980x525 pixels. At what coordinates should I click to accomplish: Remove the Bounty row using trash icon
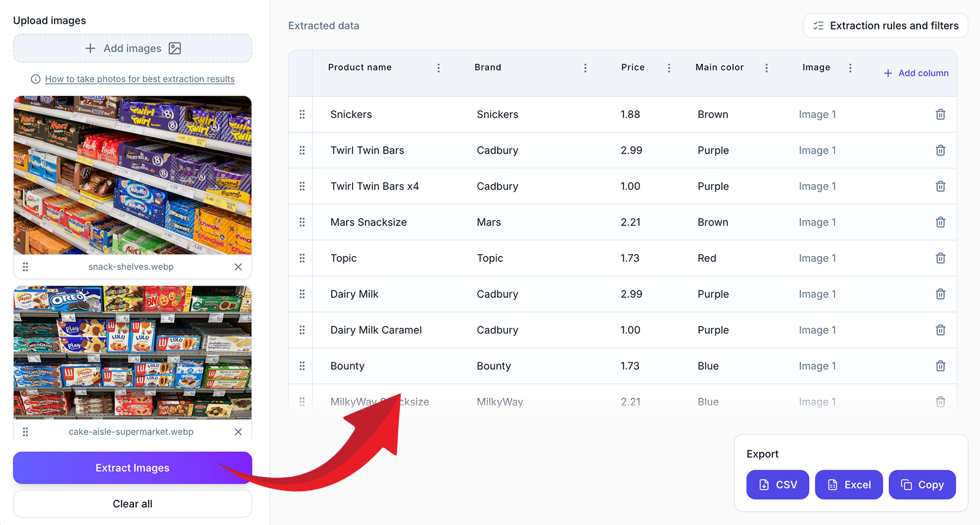pos(940,366)
